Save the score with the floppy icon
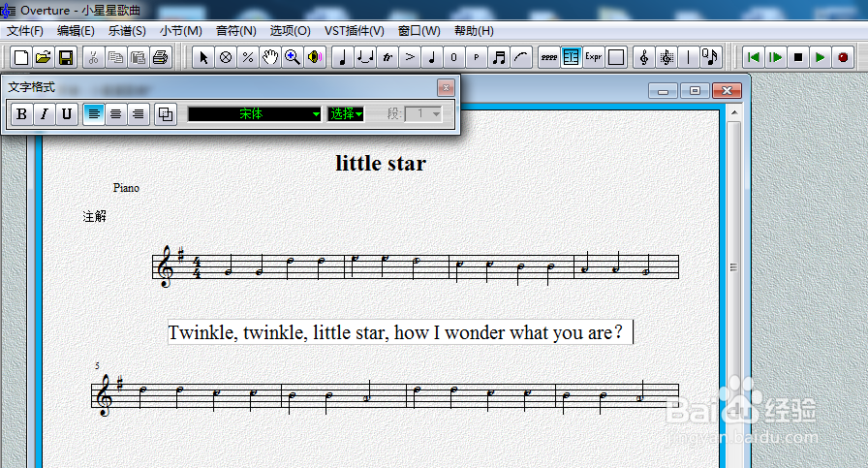Screen dimensions: 868x468 [x=66, y=57]
